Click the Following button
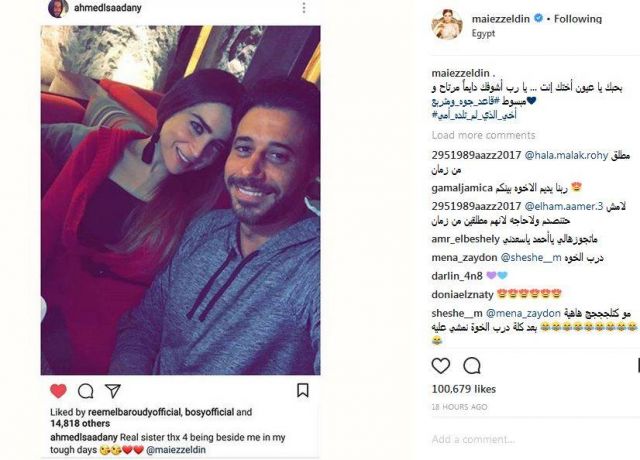The image size is (640, 460). [578, 19]
